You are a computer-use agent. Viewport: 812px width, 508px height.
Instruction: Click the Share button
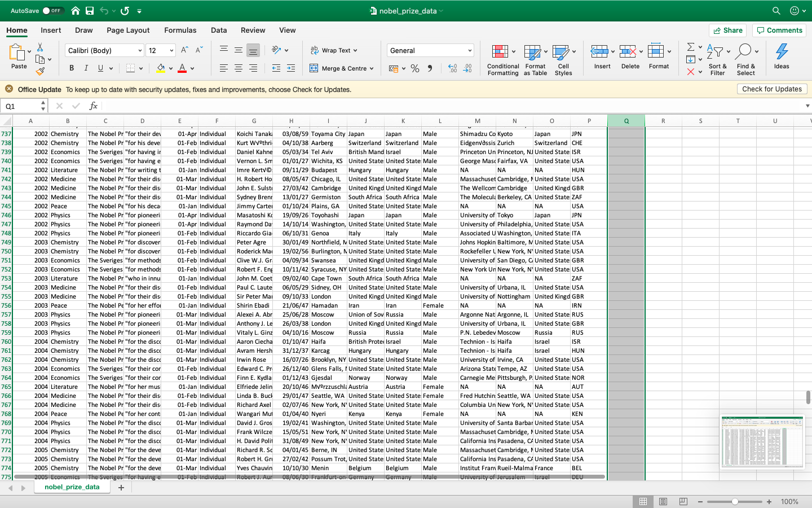[727, 30]
